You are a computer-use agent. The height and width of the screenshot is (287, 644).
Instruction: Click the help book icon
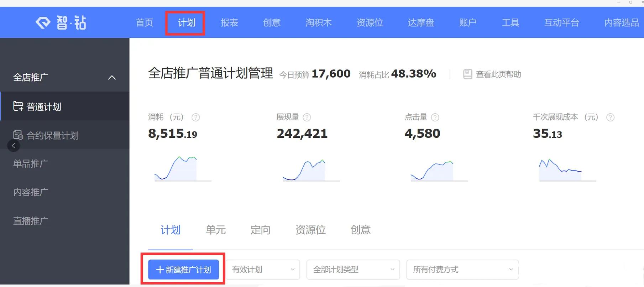[467, 74]
